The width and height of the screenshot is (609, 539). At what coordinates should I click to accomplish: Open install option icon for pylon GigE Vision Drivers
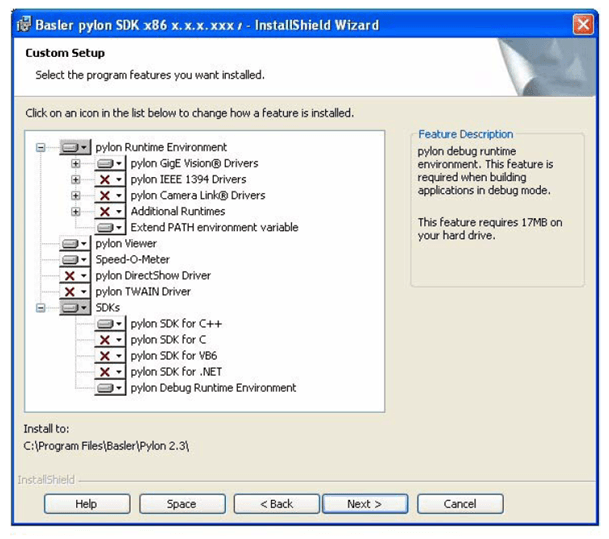110,163
